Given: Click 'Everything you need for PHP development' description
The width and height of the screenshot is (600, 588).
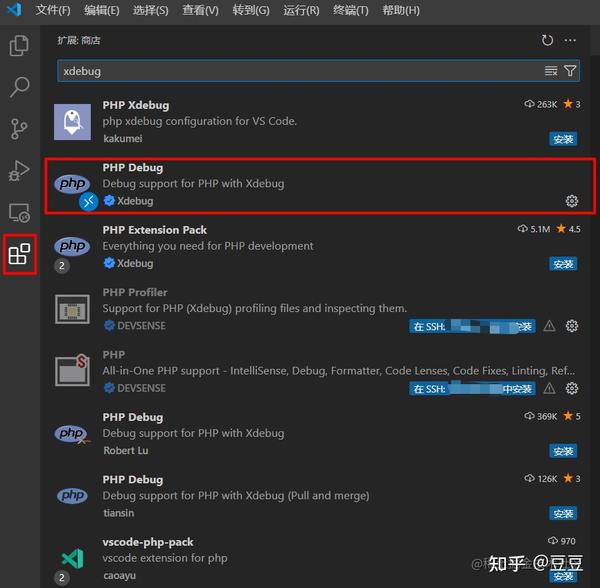Looking at the screenshot, I should [208, 246].
